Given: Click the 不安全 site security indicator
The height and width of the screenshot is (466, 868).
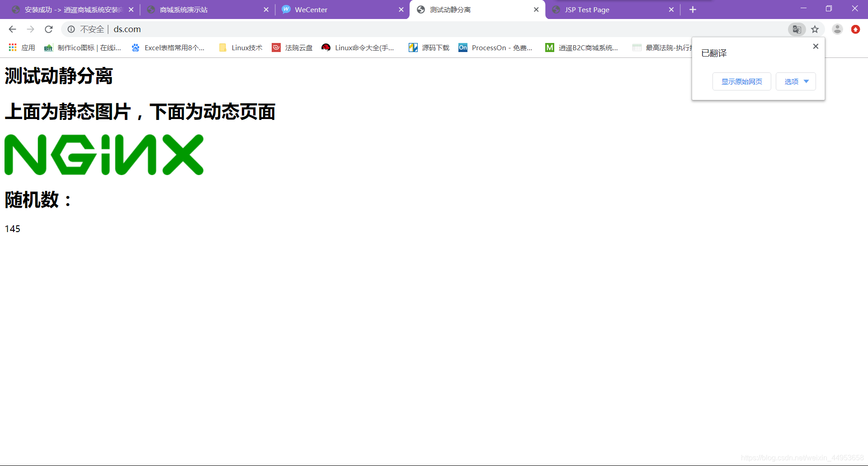Looking at the screenshot, I should [92, 29].
